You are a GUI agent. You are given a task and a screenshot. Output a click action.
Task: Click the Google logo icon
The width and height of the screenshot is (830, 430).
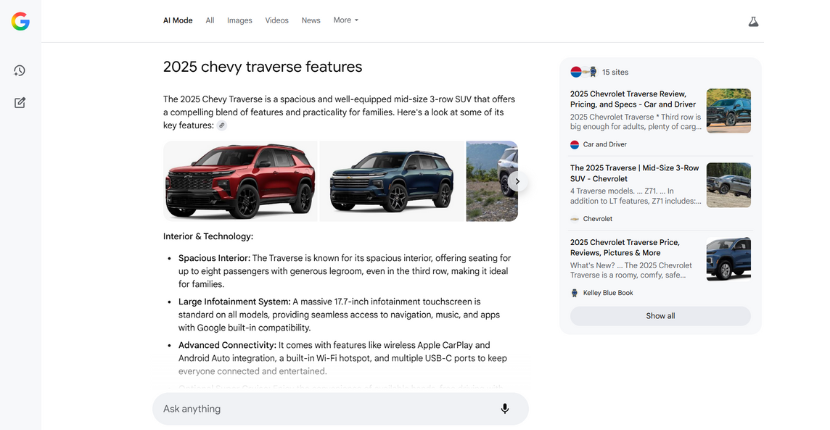[20, 21]
